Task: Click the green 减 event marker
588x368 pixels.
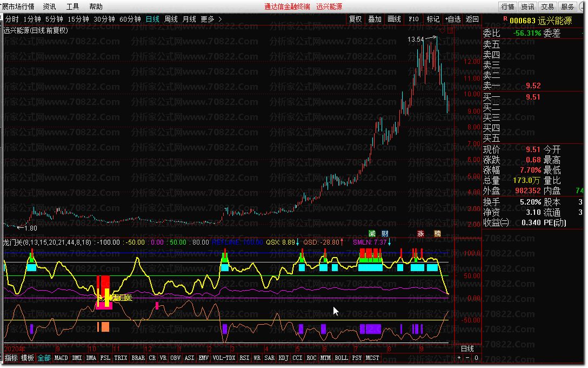Action: coord(372,234)
